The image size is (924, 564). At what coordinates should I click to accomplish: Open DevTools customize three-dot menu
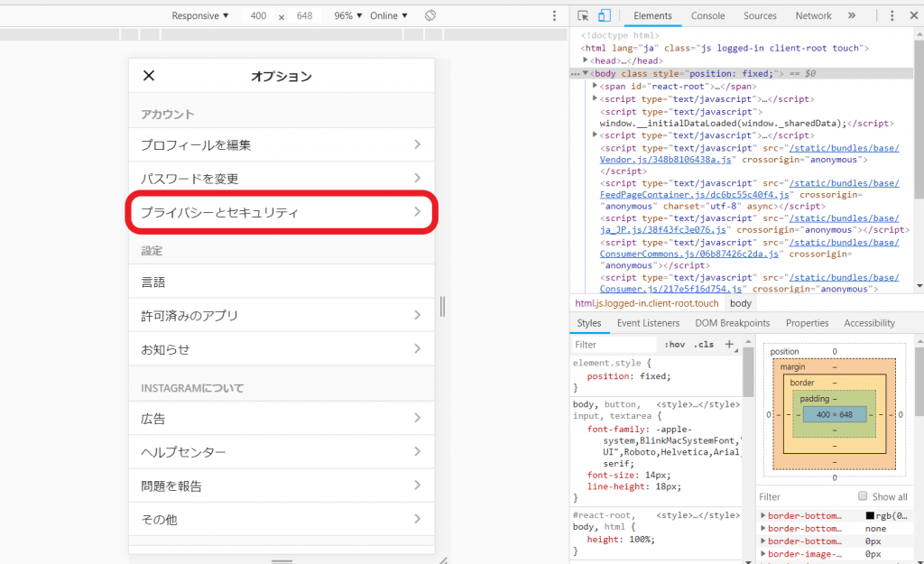point(892,16)
